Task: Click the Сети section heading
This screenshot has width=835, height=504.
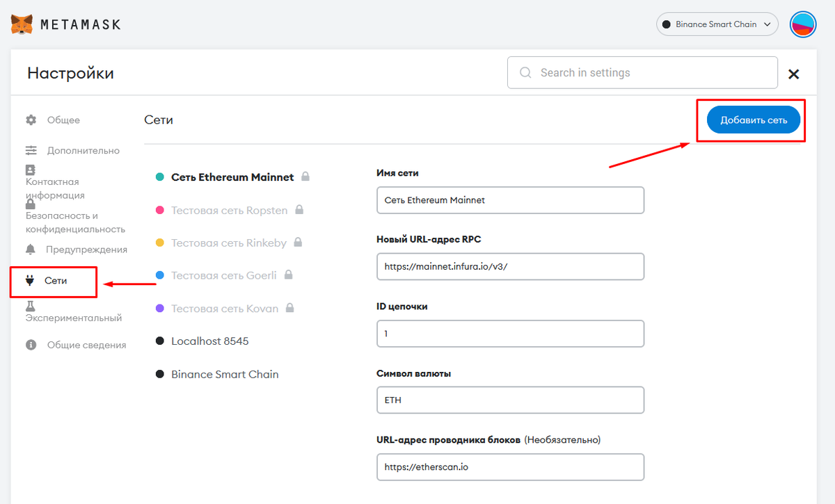Action: pyautogui.click(x=159, y=120)
